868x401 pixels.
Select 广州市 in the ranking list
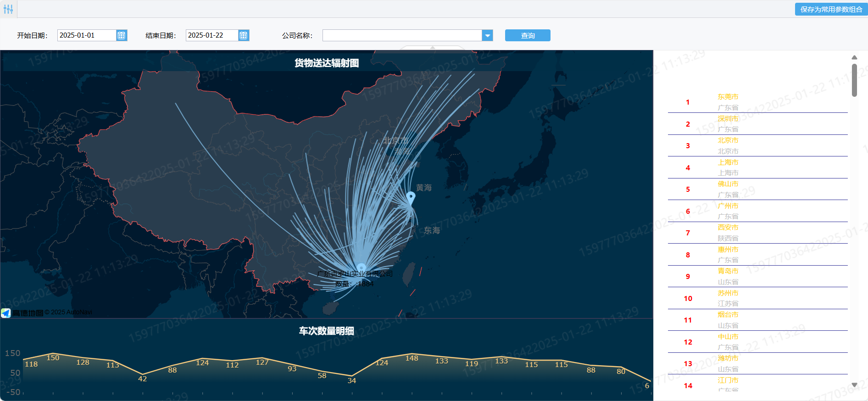pos(728,206)
